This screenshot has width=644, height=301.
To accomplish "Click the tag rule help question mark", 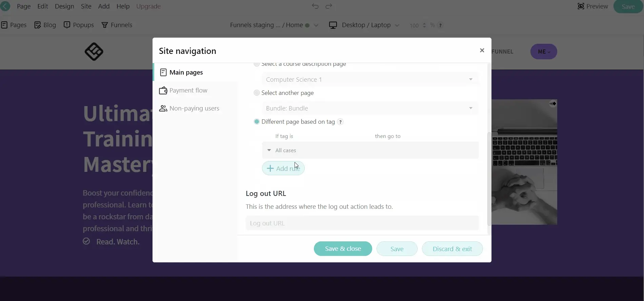I will pyautogui.click(x=341, y=122).
